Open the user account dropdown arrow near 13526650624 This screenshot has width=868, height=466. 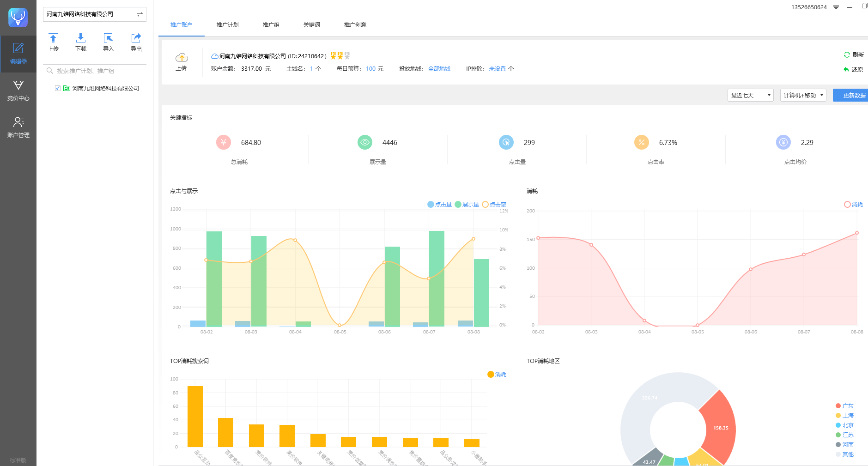click(836, 7)
